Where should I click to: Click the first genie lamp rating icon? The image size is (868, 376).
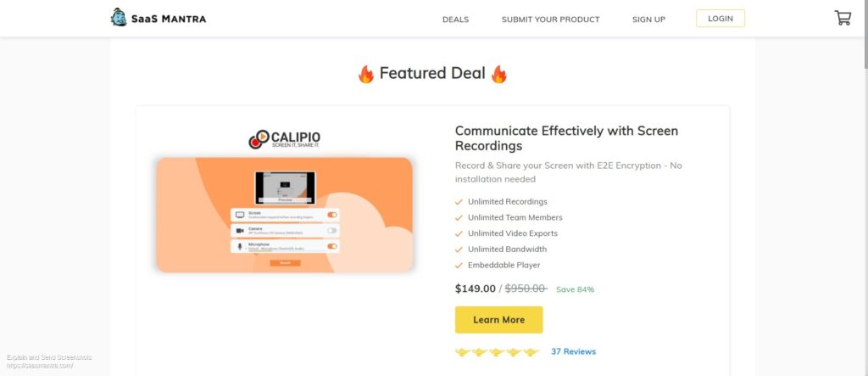(x=463, y=352)
